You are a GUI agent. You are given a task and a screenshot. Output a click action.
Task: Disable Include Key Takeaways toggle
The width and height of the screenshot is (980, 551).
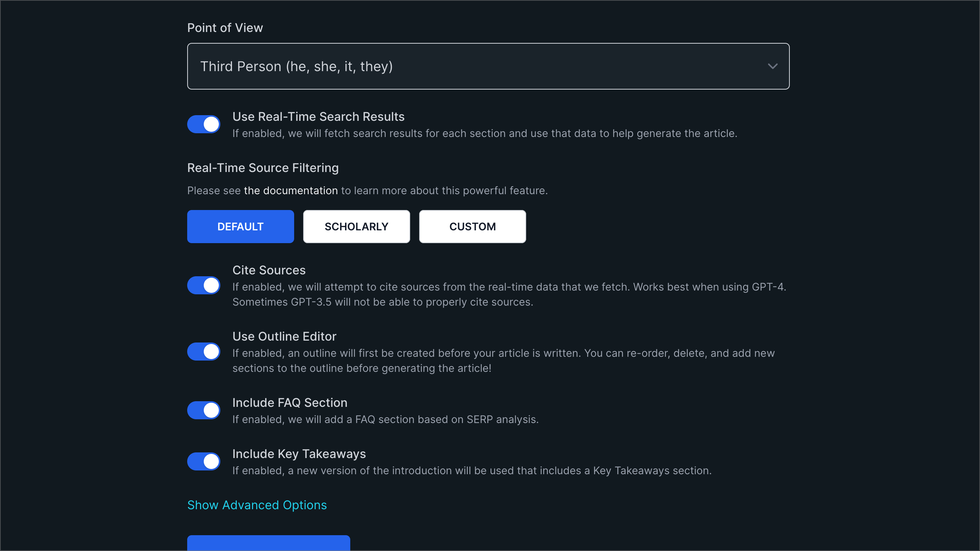tap(203, 461)
